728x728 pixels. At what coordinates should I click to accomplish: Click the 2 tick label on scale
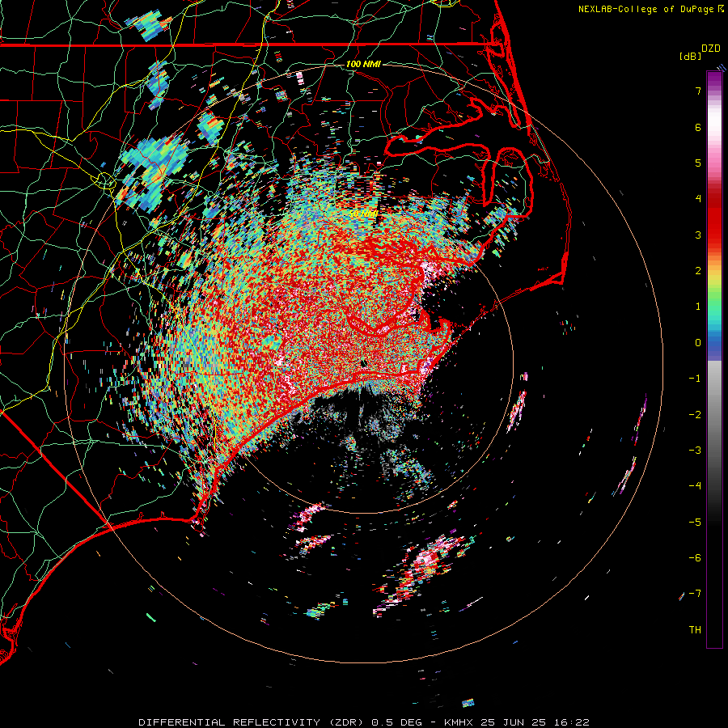click(698, 271)
